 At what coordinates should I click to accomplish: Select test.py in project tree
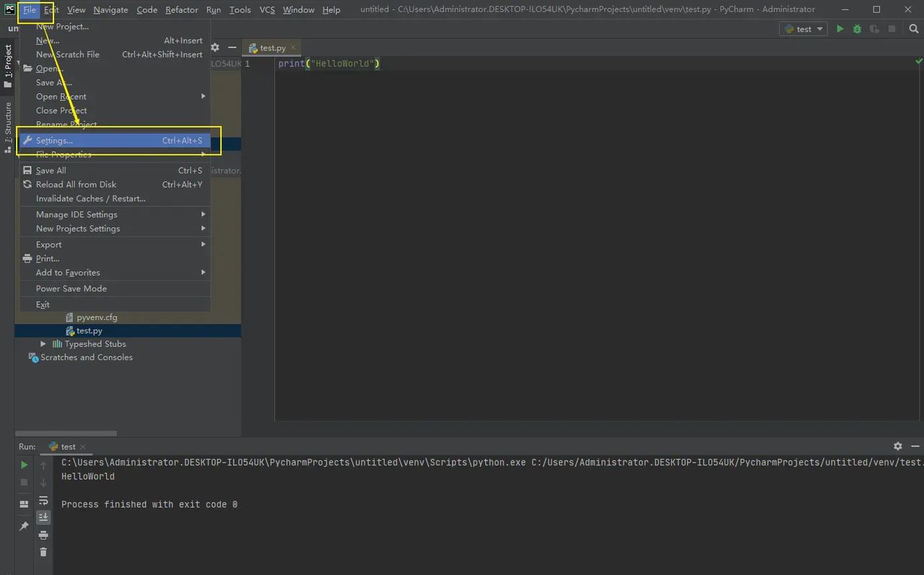point(89,330)
